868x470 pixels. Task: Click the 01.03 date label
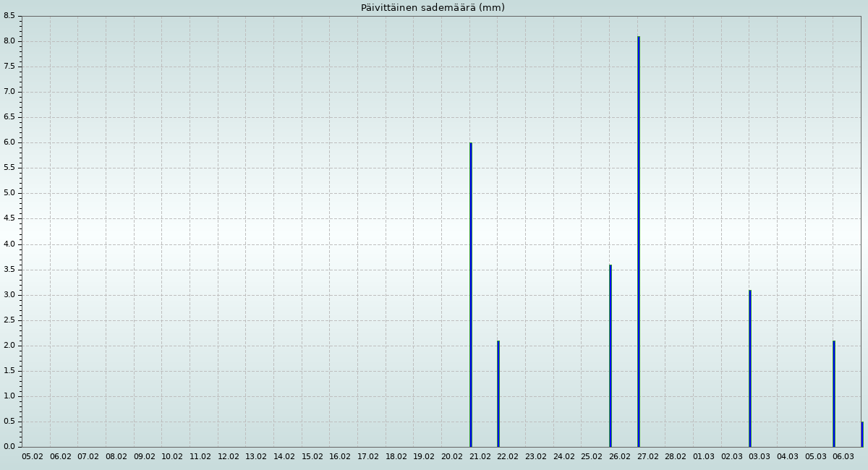click(704, 456)
